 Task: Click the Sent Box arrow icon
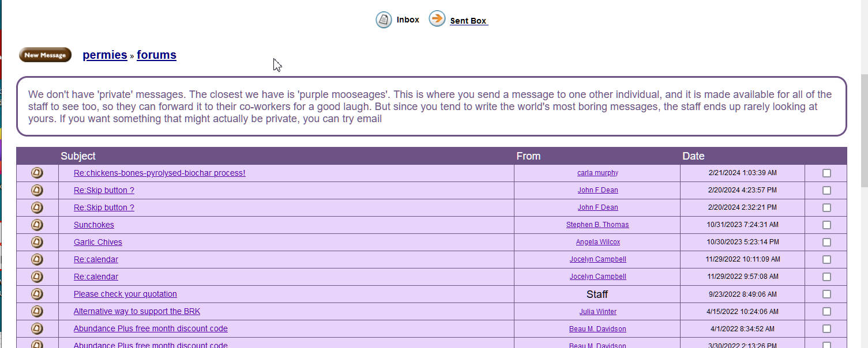click(437, 19)
